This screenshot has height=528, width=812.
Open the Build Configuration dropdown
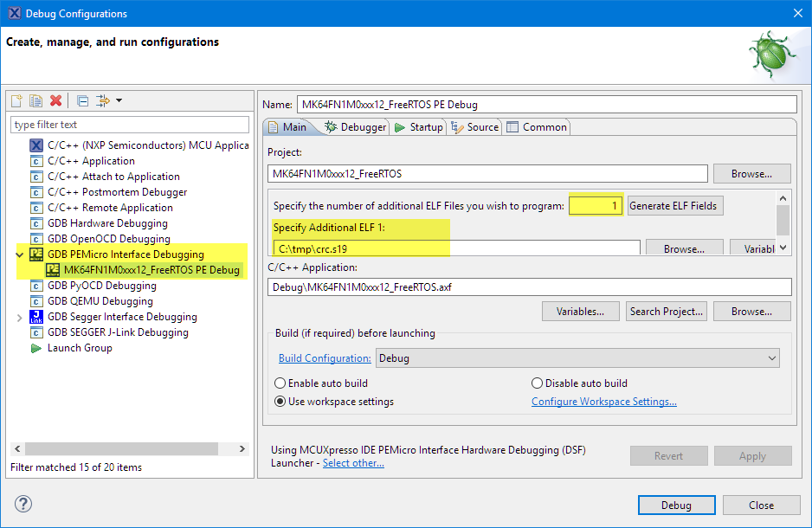pyautogui.click(x=771, y=358)
